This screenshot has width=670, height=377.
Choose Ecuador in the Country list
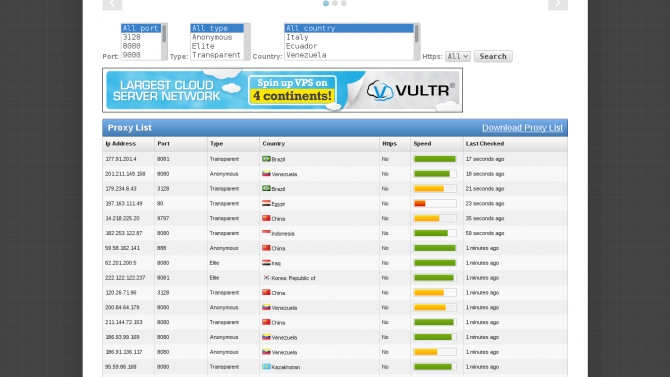pyautogui.click(x=349, y=46)
